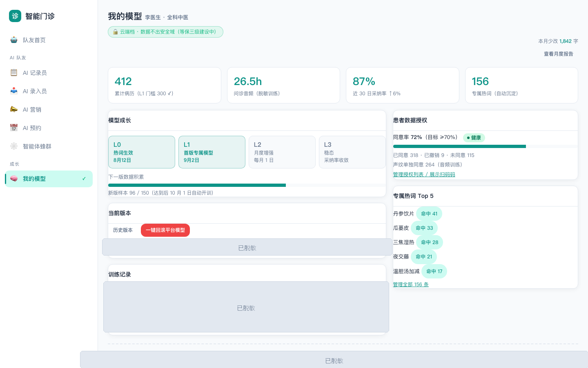Screen dimensions: 588x368
Task: Click the 156 专属热词 stat card
Action: (521, 85)
